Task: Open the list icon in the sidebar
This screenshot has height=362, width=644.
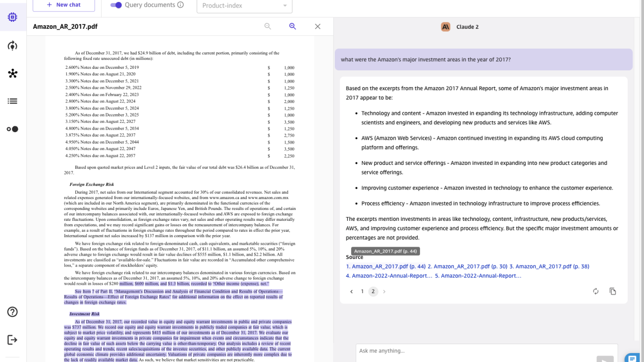Action: [13, 101]
